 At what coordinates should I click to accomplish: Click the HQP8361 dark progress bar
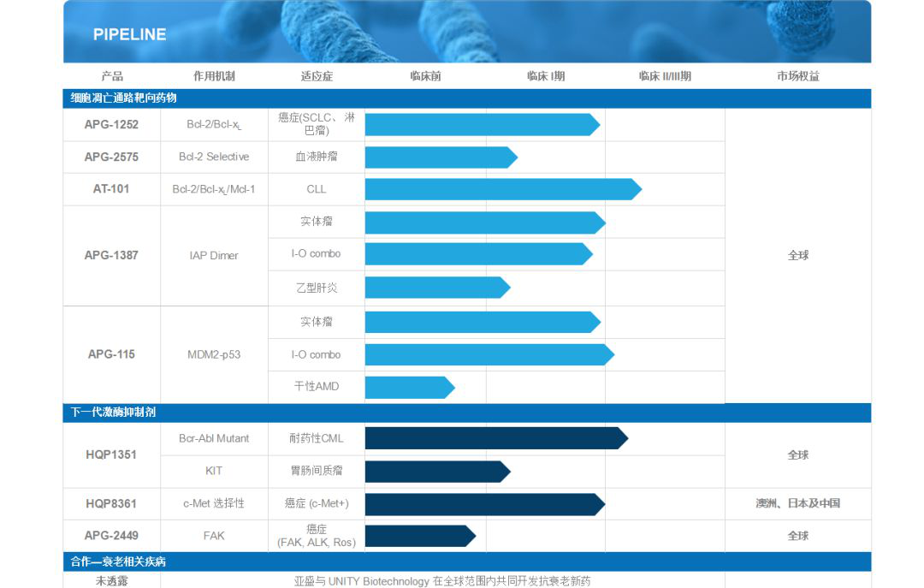[485, 505]
